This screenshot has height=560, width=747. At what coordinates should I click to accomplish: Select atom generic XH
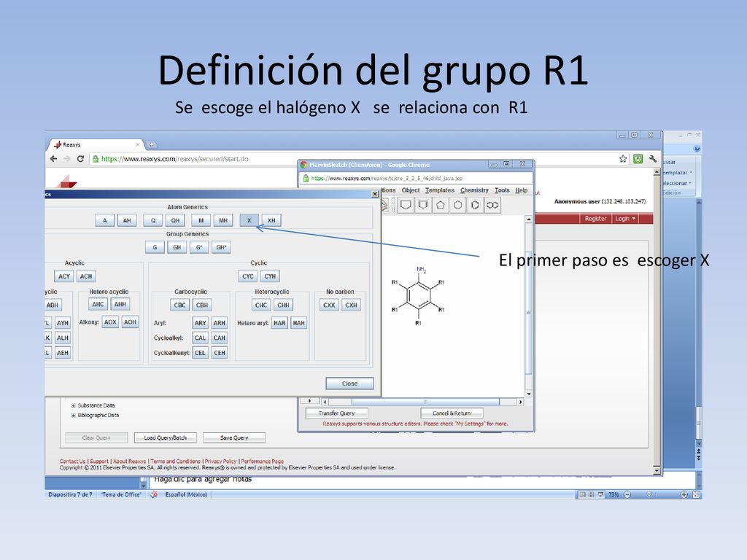click(271, 220)
